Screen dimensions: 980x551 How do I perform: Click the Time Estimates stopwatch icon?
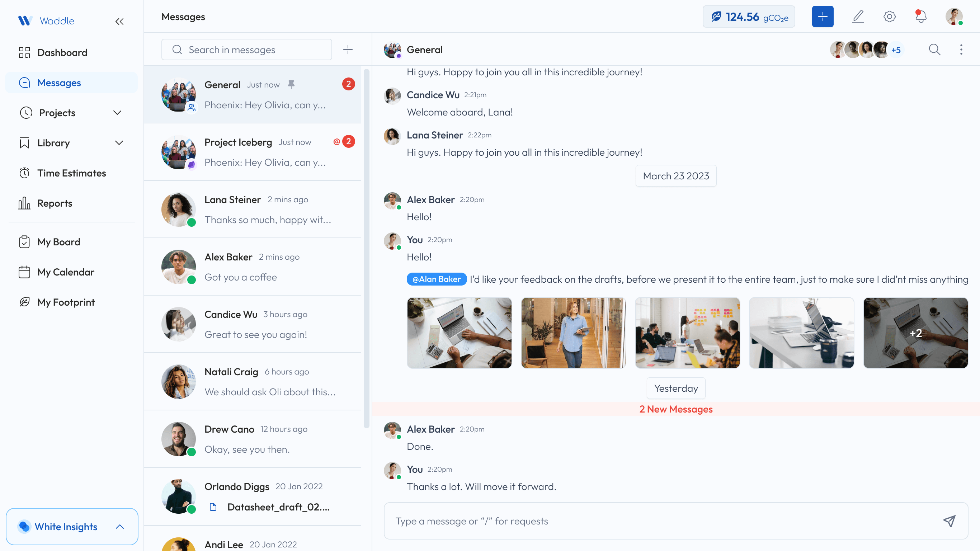coord(24,173)
